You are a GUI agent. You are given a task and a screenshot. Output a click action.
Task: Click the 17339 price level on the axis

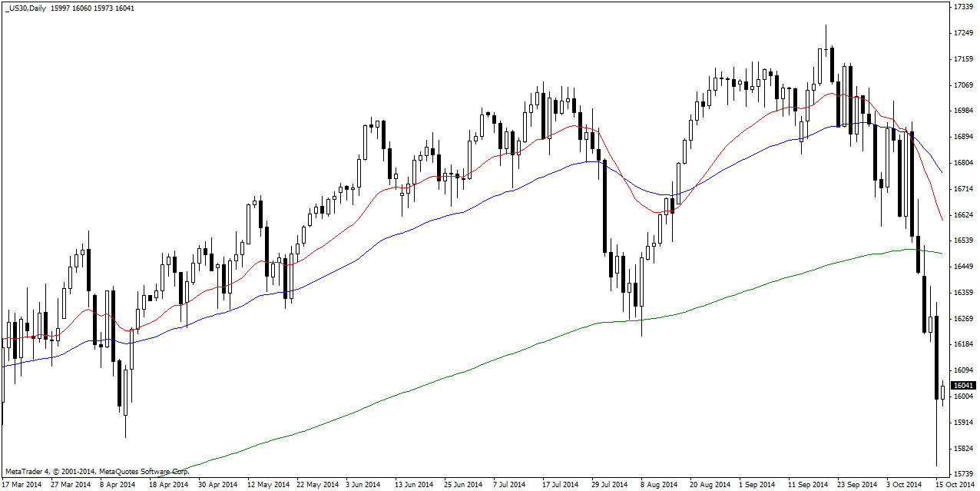pyautogui.click(x=963, y=7)
